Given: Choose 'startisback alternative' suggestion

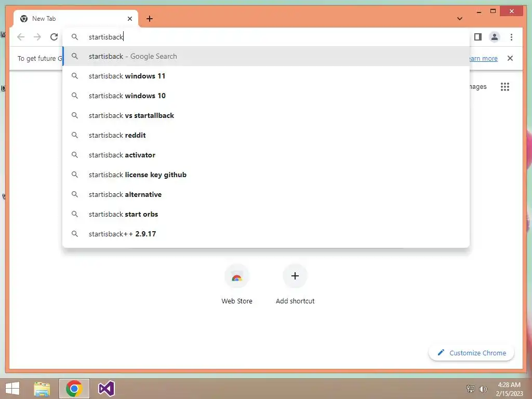Looking at the screenshot, I should pos(267,194).
